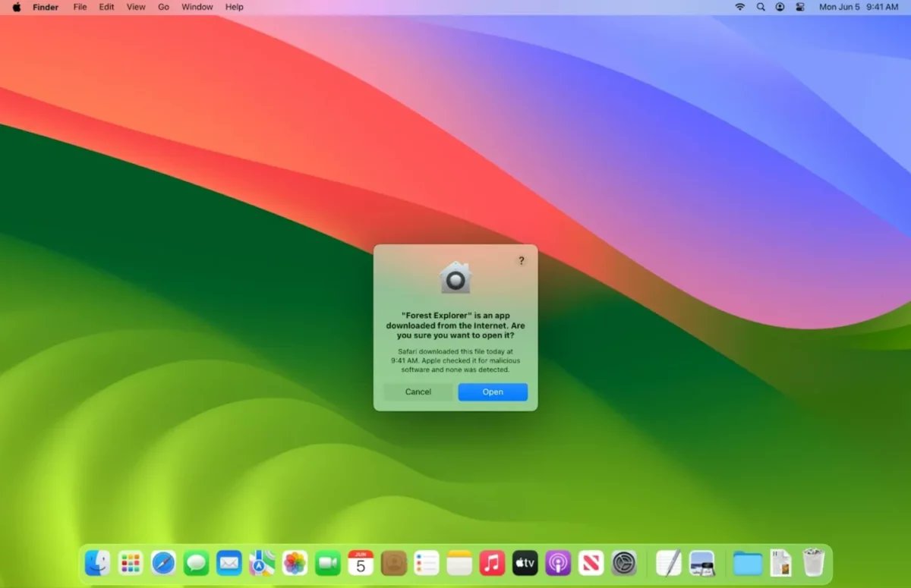
Task: Start FaceTime from the Dock
Action: point(328,563)
